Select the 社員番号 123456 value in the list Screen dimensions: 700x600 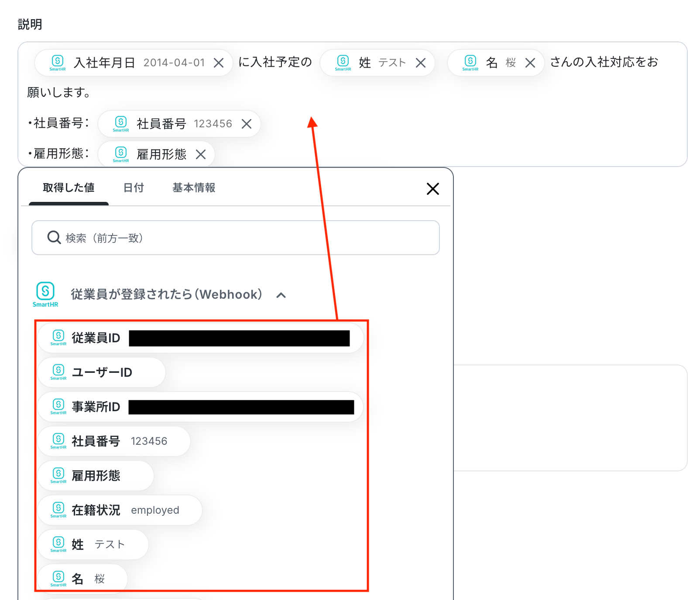click(x=114, y=441)
